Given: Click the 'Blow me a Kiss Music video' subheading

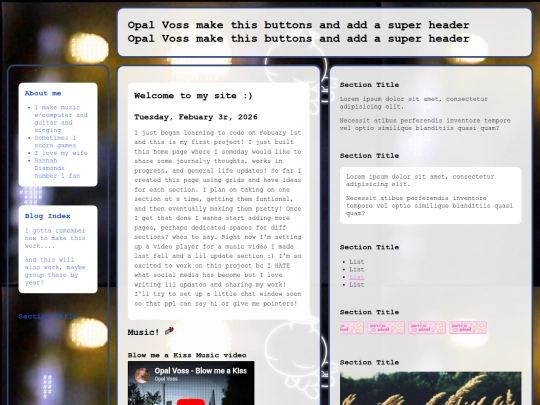Looking at the screenshot, I should (x=187, y=355).
